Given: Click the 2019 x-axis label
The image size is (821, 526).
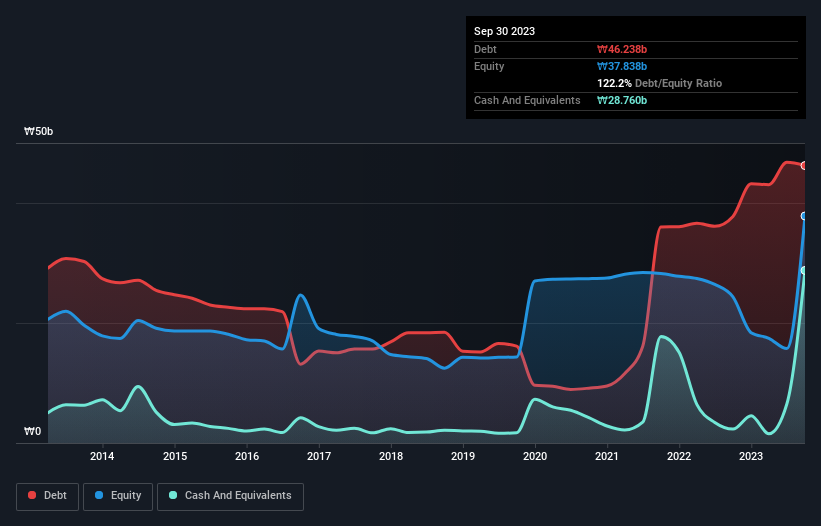Looking at the screenshot, I should (x=463, y=456).
